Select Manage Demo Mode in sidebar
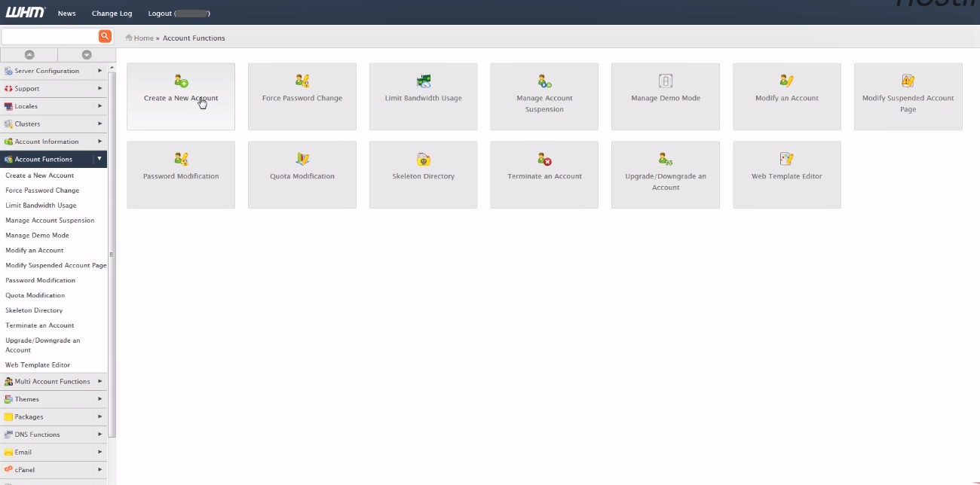 pos(37,236)
